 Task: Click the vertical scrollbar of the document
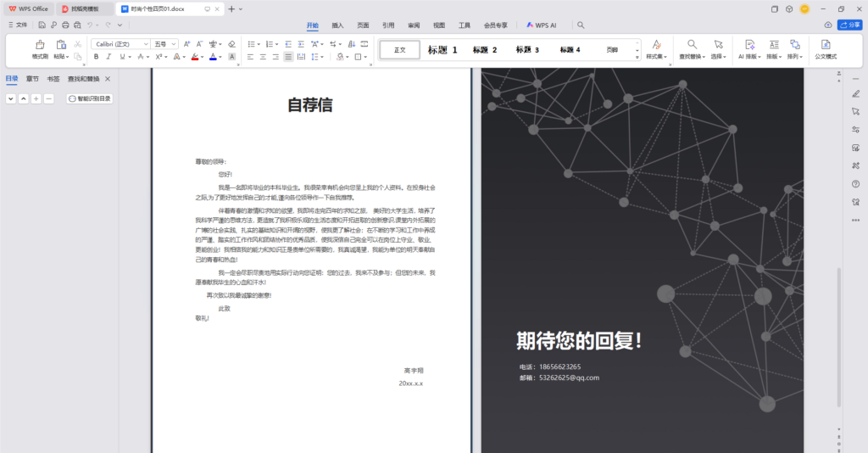coord(839,337)
